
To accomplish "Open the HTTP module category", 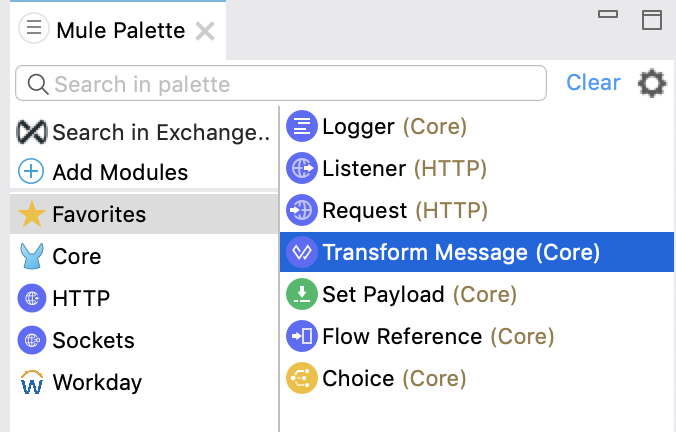I will pyautogui.click(x=80, y=298).
